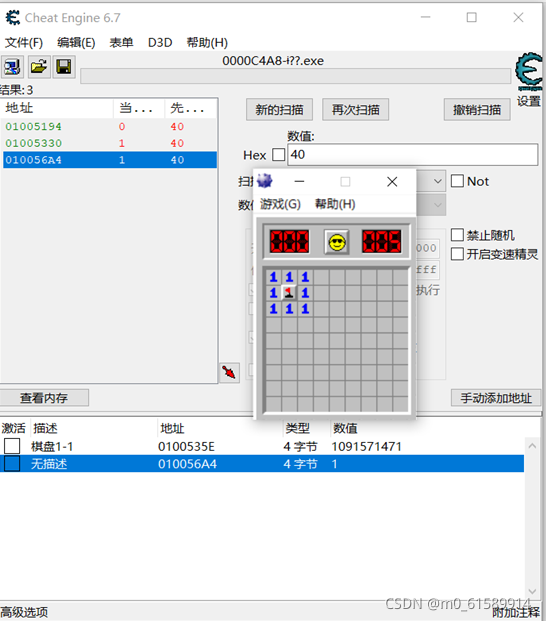
Task: Click address list scrollbar up arrow
Action: (x=532, y=446)
